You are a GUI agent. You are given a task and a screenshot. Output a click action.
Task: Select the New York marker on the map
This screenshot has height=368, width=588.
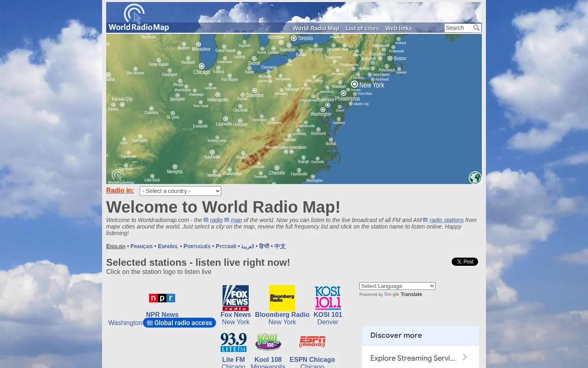354,84
